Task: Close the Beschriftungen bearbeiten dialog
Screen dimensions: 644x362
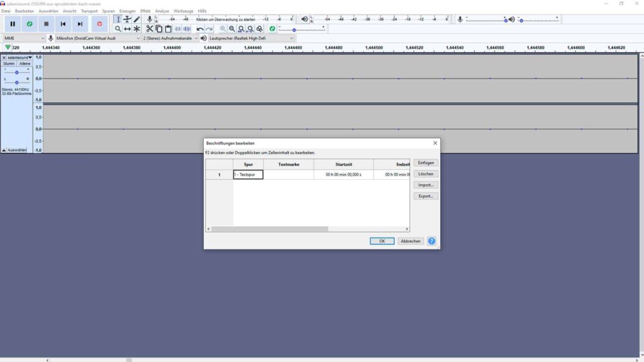Action: pyautogui.click(x=435, y=143)
